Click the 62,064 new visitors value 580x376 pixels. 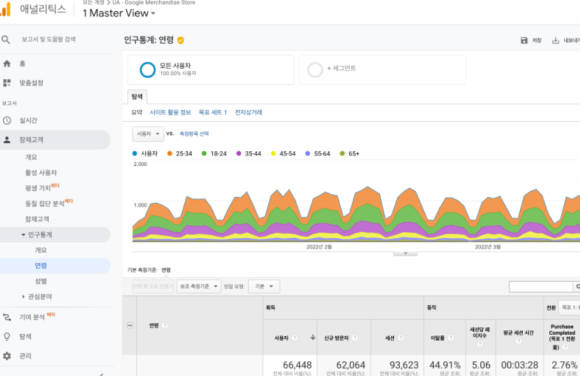(x=351, y=365)
